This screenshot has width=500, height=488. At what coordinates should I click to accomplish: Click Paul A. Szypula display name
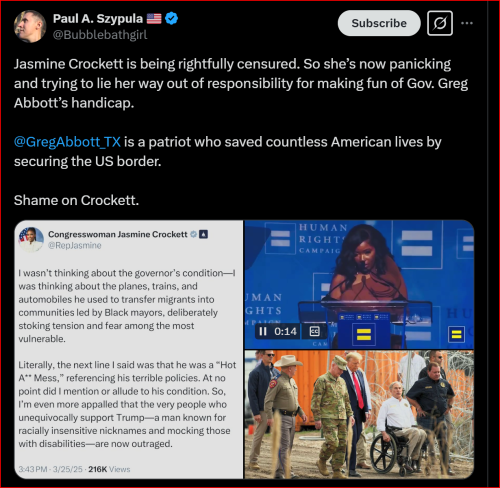98,19
